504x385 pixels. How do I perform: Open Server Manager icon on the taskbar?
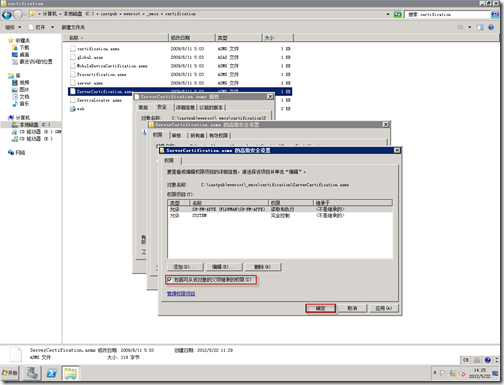pos(32,373)
